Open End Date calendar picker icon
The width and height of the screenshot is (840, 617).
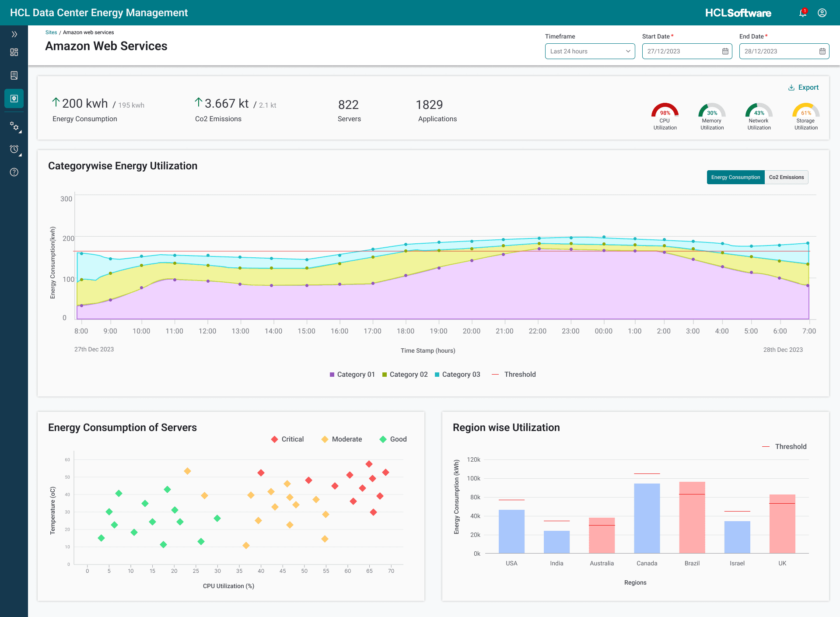(x=822, y=51)
